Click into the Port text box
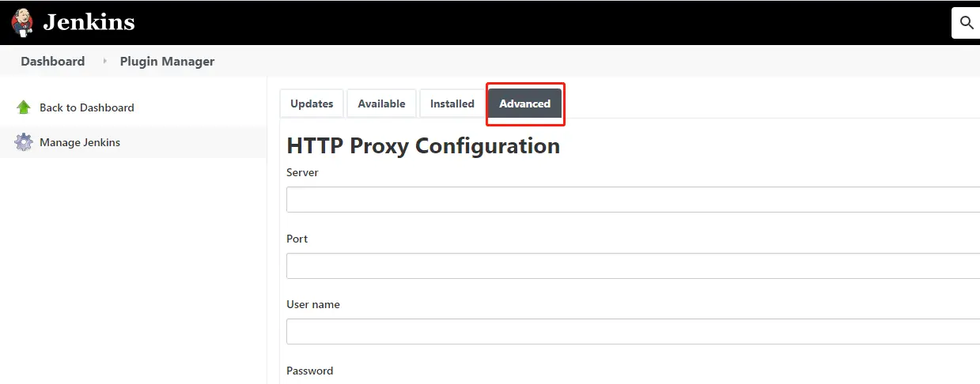This screenshot has width=980, height=384. coord(633,266)
